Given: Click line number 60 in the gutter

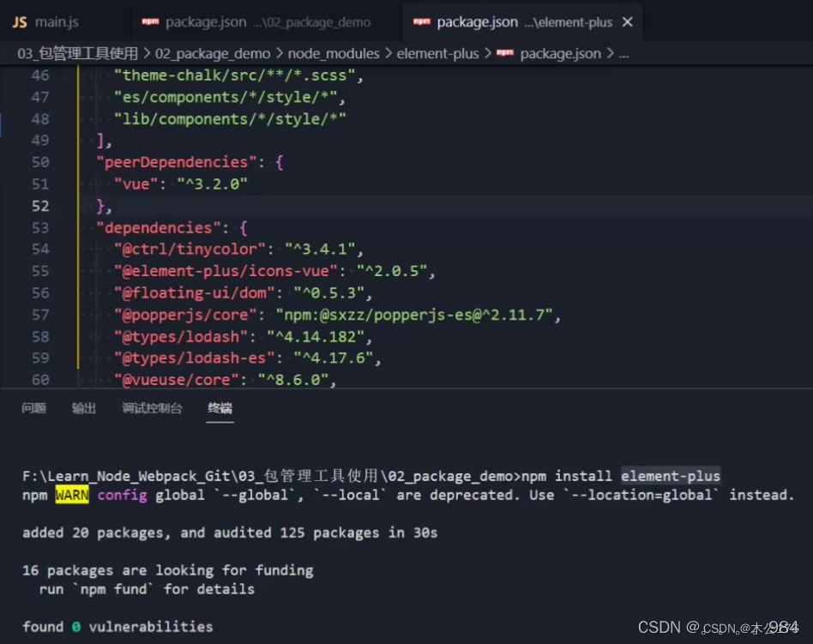Looking at the screenshot, I should click(40, 380).
